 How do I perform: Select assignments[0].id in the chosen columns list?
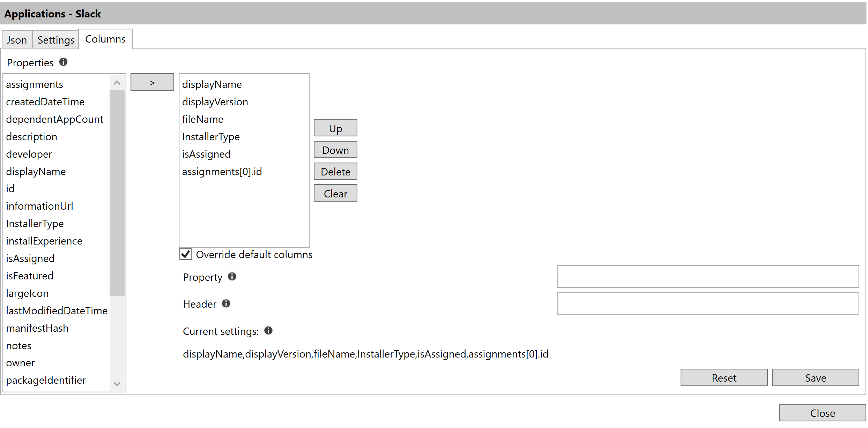[x=222, y=171]
